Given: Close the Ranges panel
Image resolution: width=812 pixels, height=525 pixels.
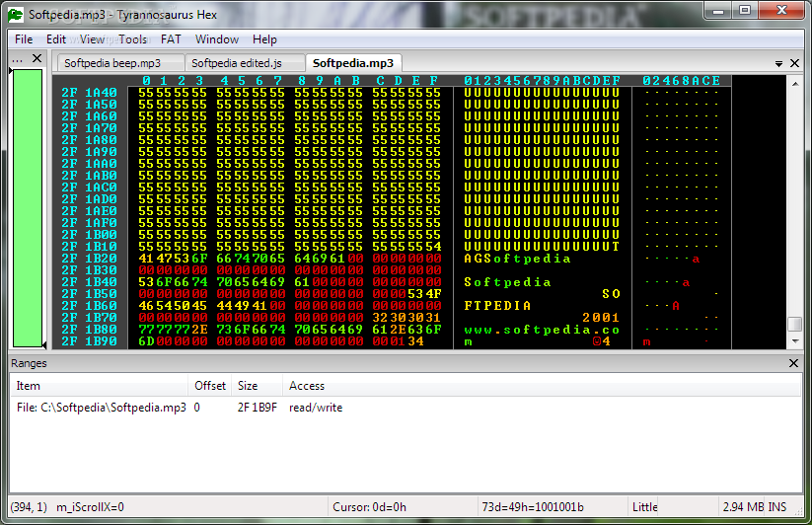Looking at the screenshot, I should tap(793, 363).
